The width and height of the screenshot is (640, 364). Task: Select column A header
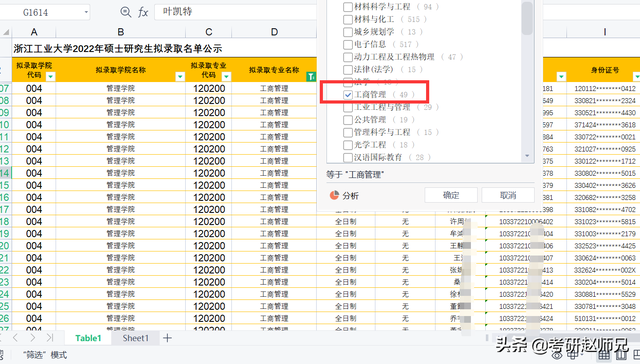click(x=34, y=32)
